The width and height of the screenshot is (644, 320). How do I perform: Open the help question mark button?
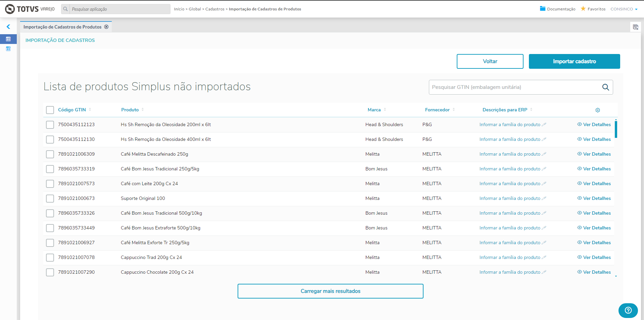pos(628,311)
